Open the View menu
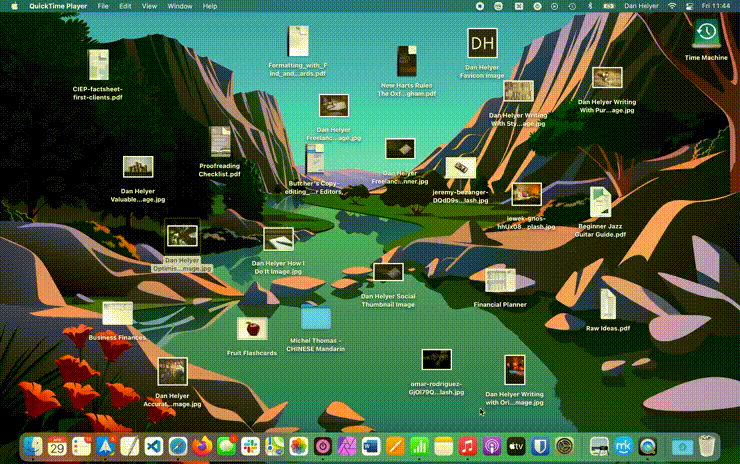 149,6
